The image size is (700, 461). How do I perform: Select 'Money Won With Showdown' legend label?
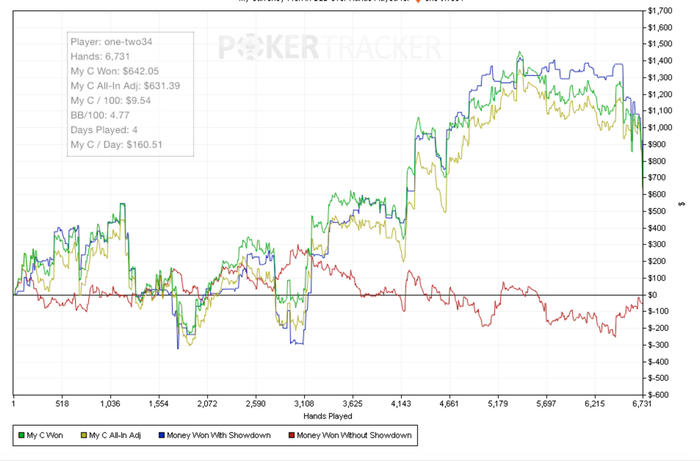click(x=219, y=435)
